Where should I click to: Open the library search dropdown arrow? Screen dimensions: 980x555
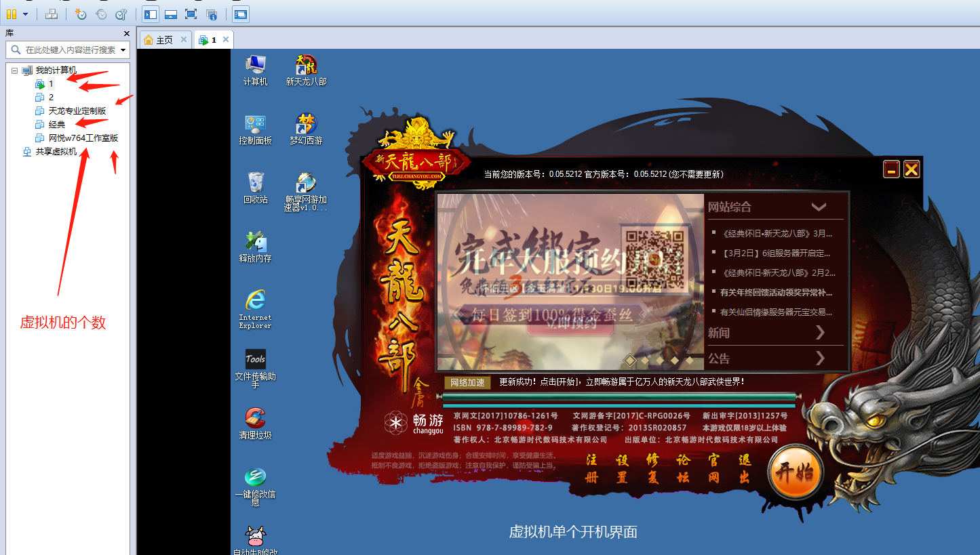[123, 49]
